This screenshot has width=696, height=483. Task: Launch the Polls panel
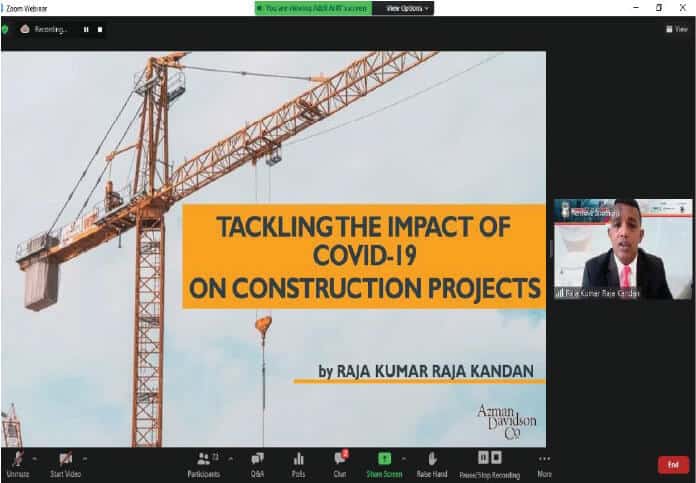click(298, 465)
